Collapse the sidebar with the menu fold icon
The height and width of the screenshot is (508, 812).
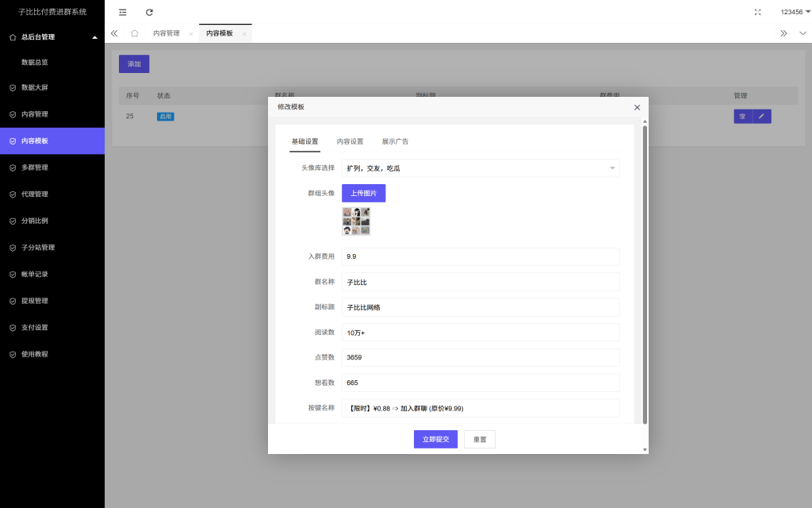pyautogui.click(x=122, y=12)
